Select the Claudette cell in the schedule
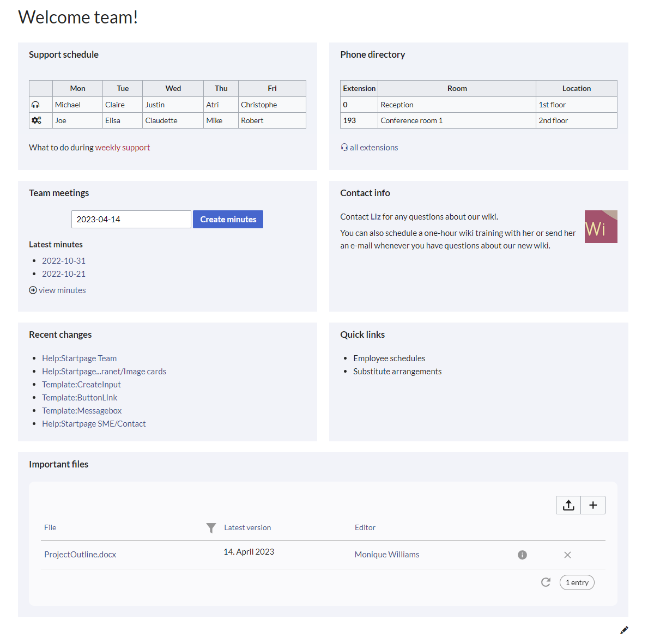Screen dimensions: 648x644 point(173,120)
